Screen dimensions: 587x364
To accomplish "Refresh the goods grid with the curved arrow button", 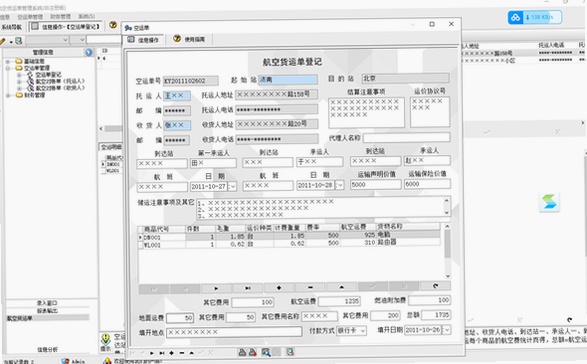I will pyautogui.click(x=435, y=286).
